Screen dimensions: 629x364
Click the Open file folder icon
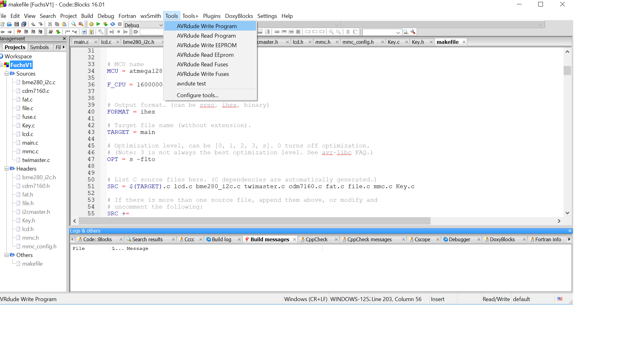10,24
